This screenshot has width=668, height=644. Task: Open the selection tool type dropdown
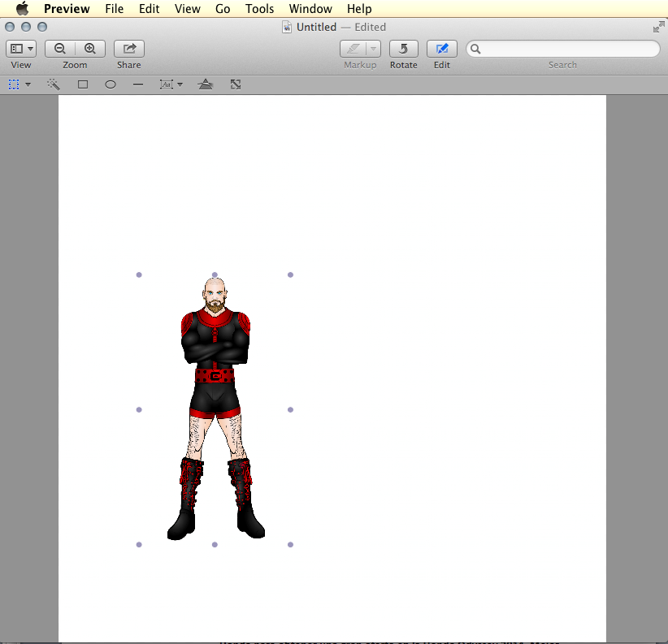click(28, 84)
